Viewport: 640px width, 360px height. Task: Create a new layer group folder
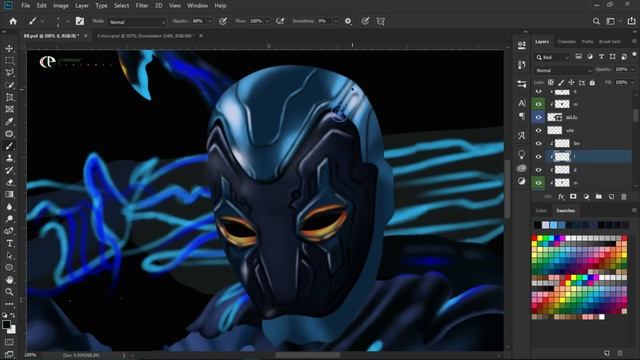point(598,197)
